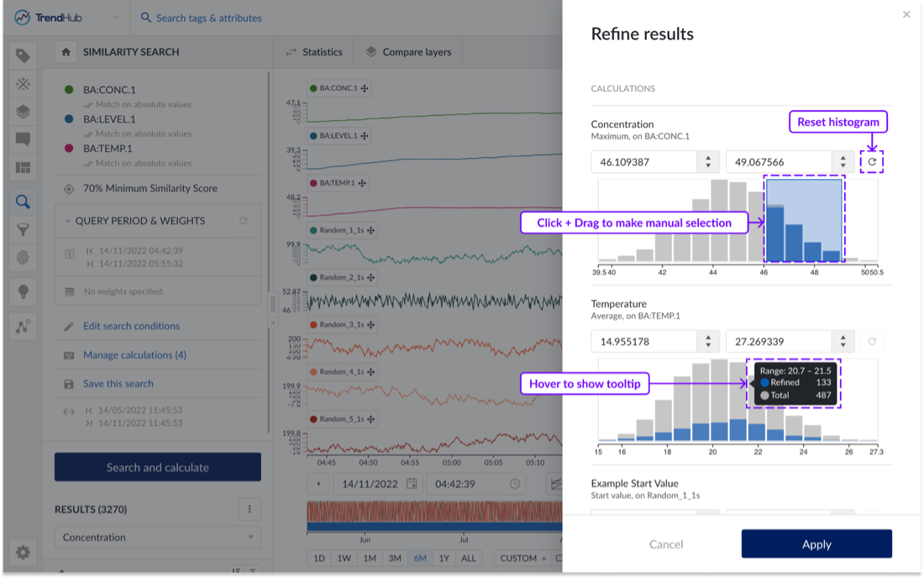Viewport: 924px width, 582px height.
Task: Open the comments speech bubble icon
Action: [x=23, y=139]
